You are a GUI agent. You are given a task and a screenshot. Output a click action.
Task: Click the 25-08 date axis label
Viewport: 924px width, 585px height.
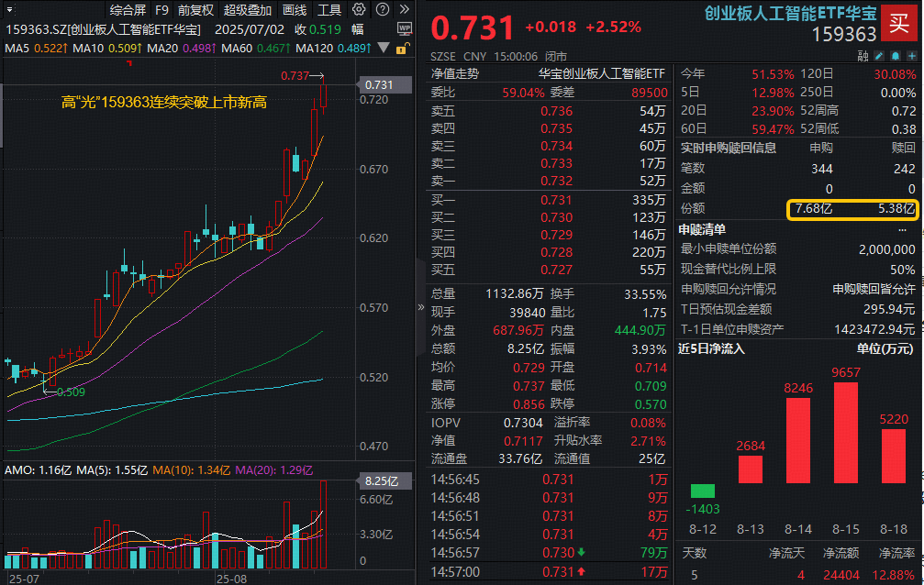(231, 579)
